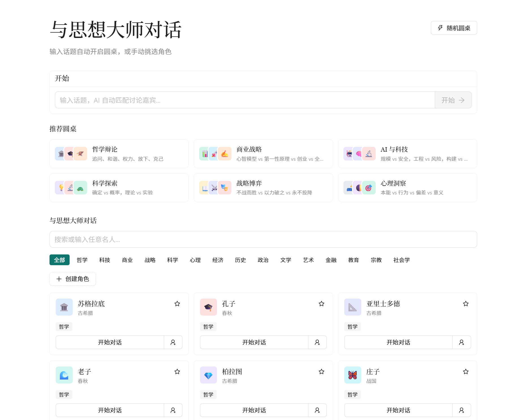Click the 创建角色 button
The image size is (516, 420).
[73, 279]
